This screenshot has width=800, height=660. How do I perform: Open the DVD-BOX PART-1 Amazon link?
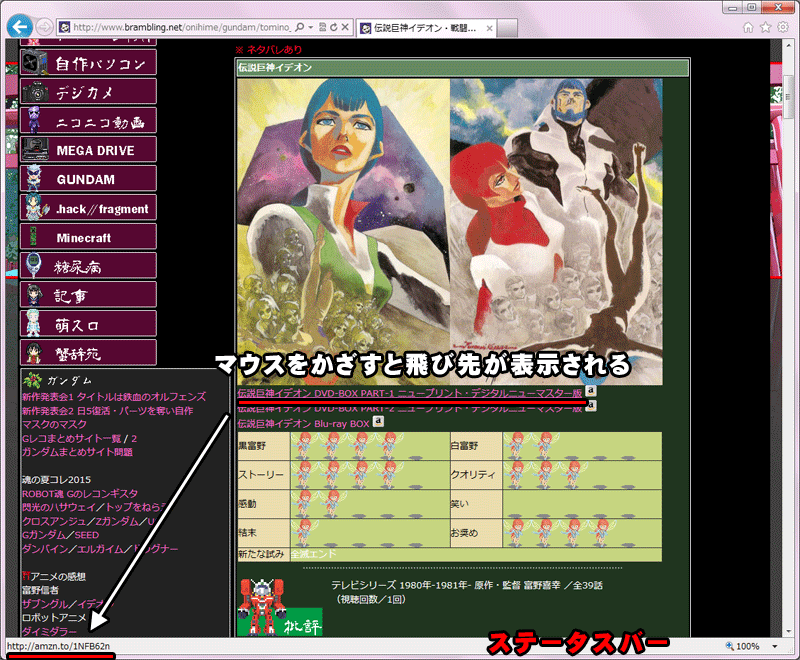(410, 393)
